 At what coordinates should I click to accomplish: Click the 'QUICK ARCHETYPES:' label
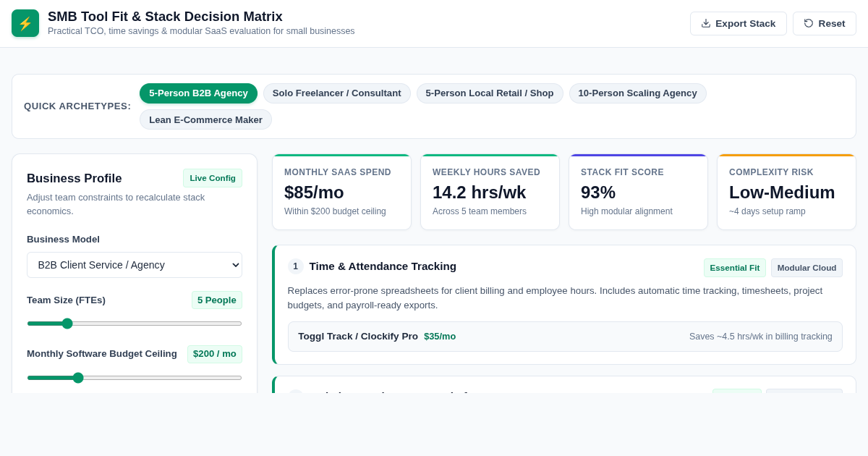click(x=77, y=106)
